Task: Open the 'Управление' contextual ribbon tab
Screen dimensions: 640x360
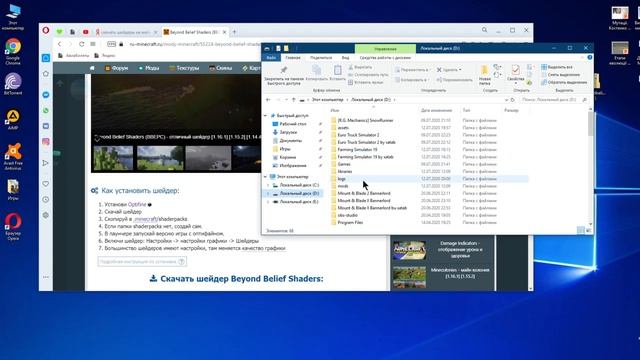Action: (385, 49)
